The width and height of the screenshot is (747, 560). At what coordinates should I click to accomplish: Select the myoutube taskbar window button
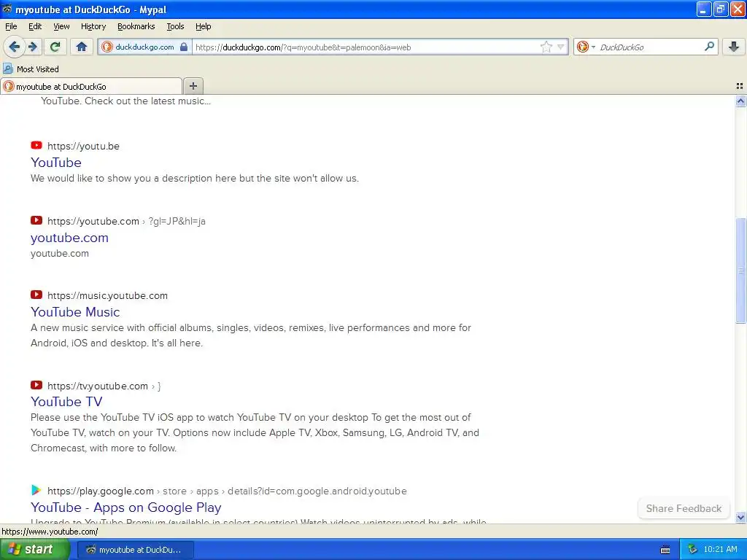135,550
